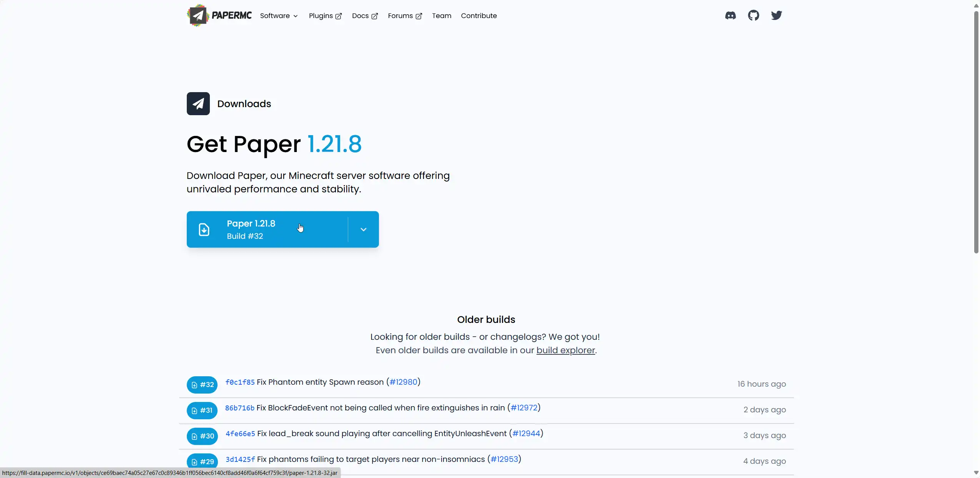The width and height of the screenshot is (980, 478).
Task: Open version chevron beside Paper 1.21.8 button
Action: 363,230
